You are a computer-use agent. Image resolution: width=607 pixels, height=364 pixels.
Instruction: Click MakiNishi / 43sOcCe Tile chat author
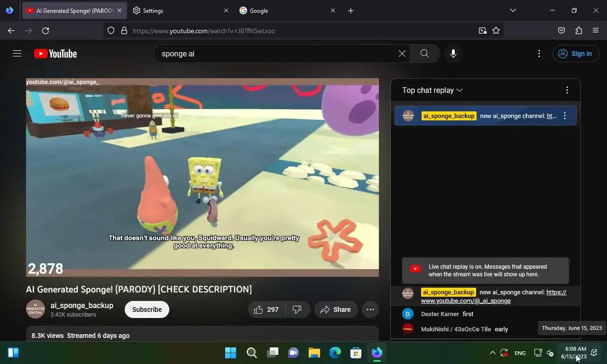point(456,329)
